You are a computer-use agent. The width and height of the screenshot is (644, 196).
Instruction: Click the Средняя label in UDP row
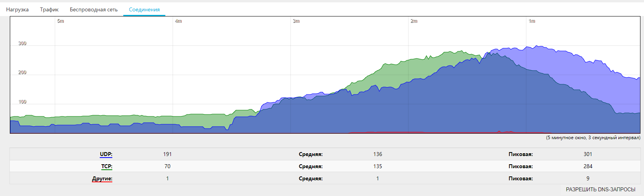click(311, 154)
